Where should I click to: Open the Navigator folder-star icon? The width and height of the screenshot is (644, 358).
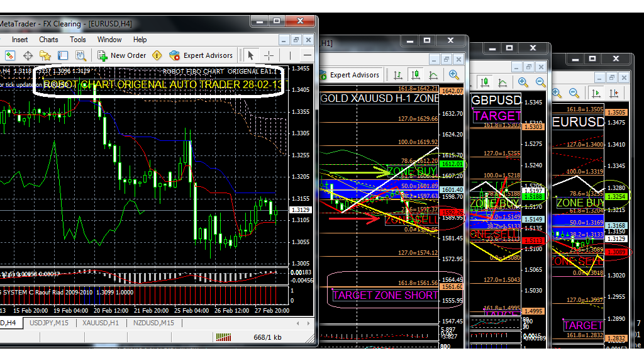coord(45,55)
